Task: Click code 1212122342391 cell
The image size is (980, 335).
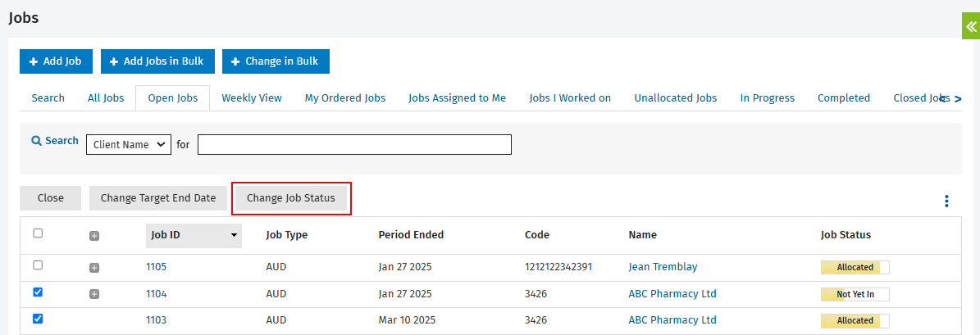Action: (x=558, y=267)
